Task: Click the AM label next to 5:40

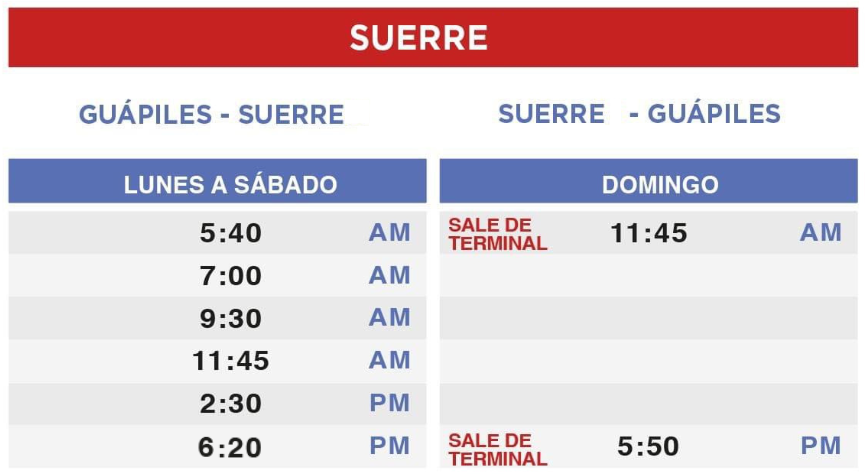Action: click(x=390, y=232)
